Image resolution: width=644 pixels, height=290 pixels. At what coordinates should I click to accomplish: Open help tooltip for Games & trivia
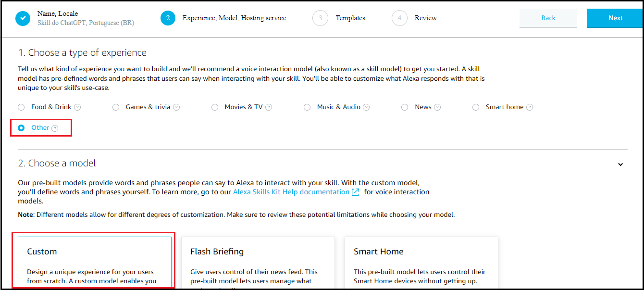[x=176, y=107]
